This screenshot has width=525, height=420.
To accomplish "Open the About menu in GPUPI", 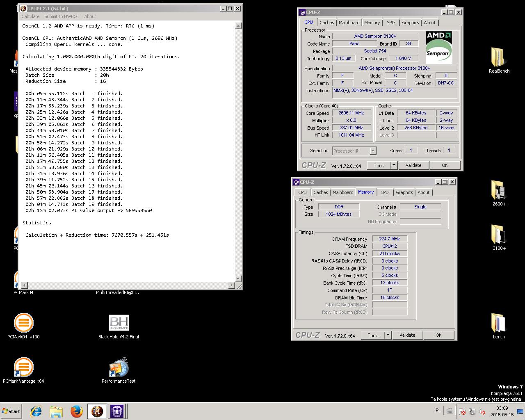I will coord(90,16).
